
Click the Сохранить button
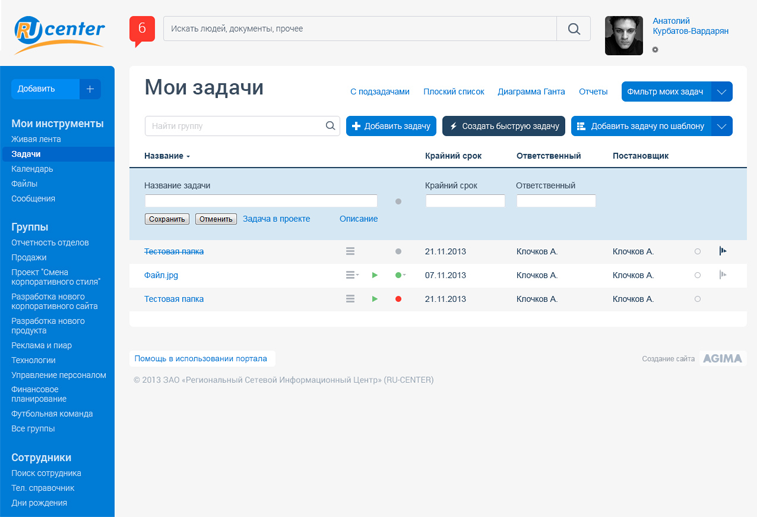point(167,219)
